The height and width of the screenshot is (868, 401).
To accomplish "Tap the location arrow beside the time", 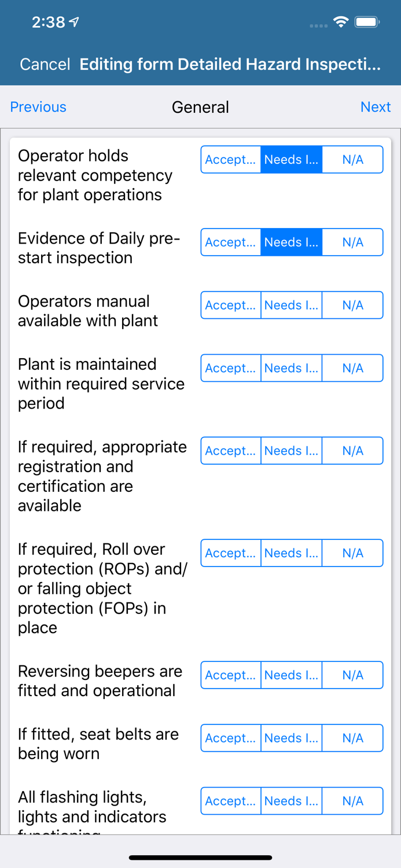I will tap(74, 23).
